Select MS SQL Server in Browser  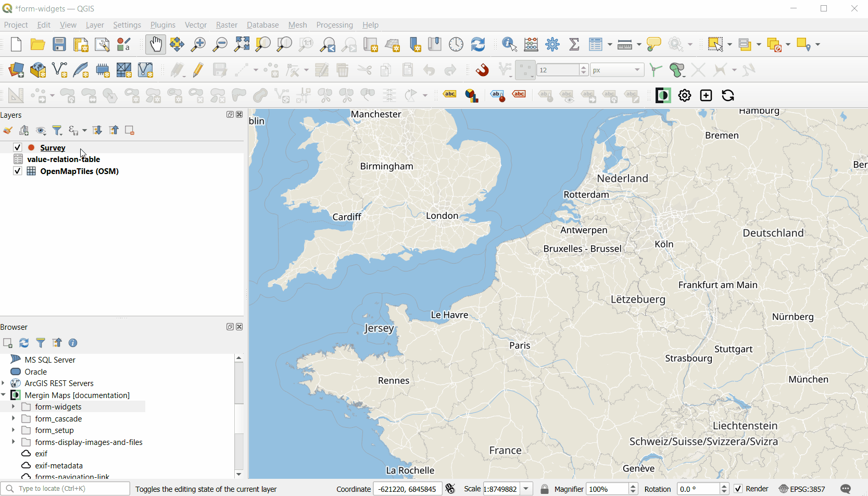coord(50,359)
